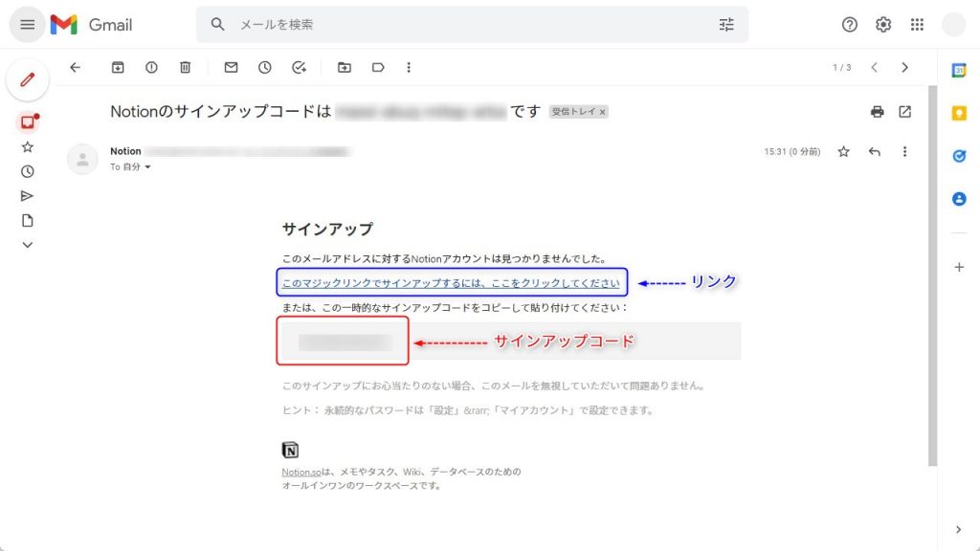The height and width of the screenshot is (551, 980).
Task: Click the magic link to sign up
Action: 451,283
